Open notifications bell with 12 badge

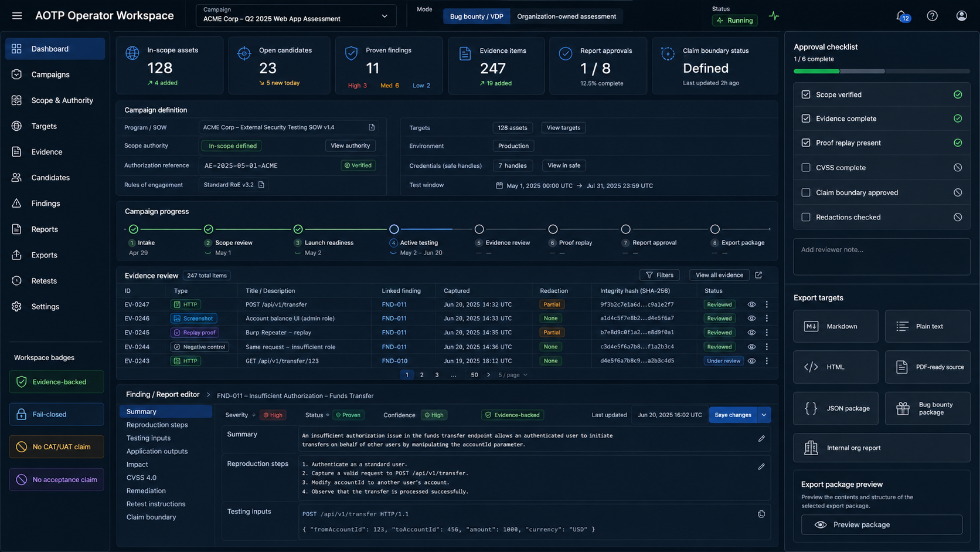point(902,16)
